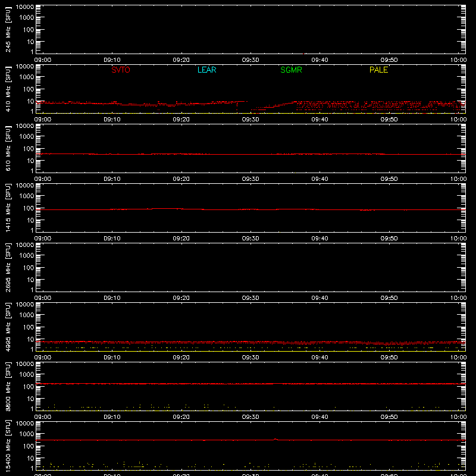Click 09:30 time label under 245 MHz panel
The width and height of the screenshot is (476, 476).
pos(250,60)
